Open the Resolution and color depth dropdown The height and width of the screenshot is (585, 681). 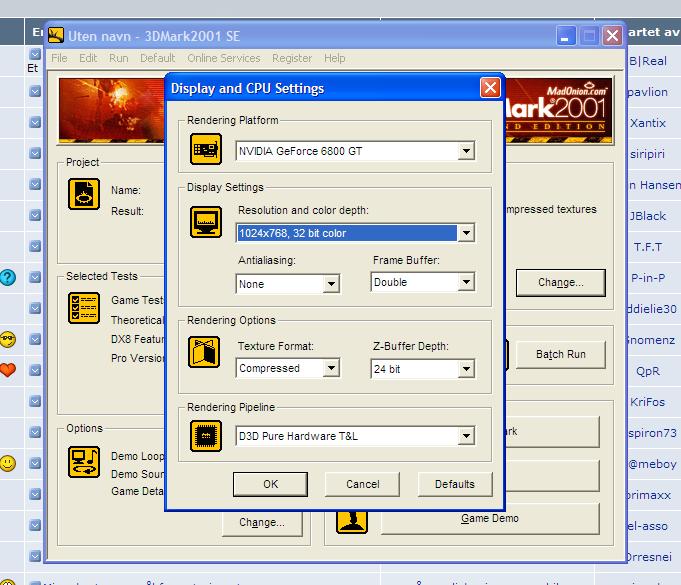click(466, 233)
